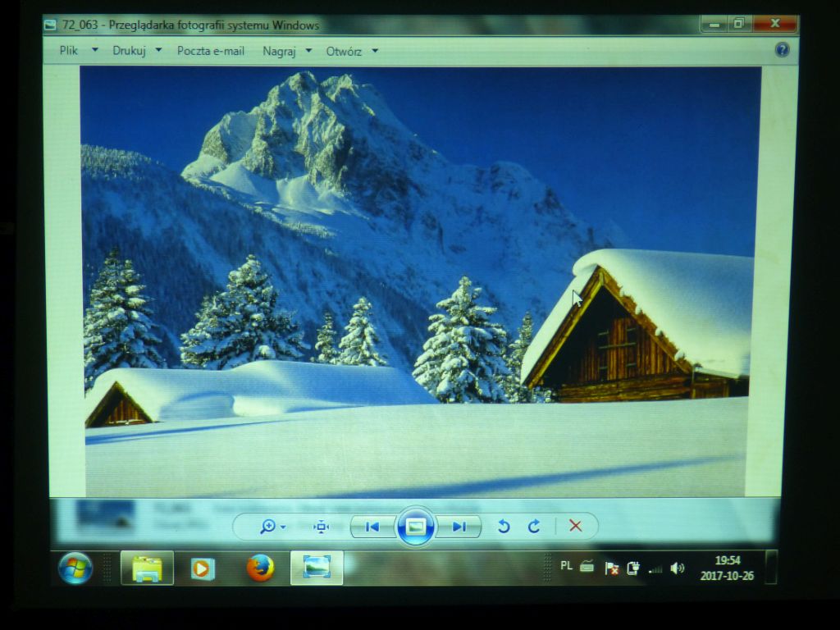Delete the photo with red X
Viewport: 840px width, 630px height.
(x=575, y=526)
